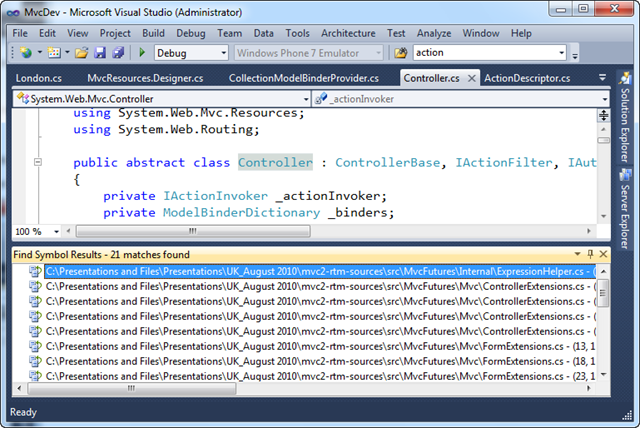The image size is (640, 428).
Task: Click the Add New Item toolbar icon
Action: tap(54, 53)
